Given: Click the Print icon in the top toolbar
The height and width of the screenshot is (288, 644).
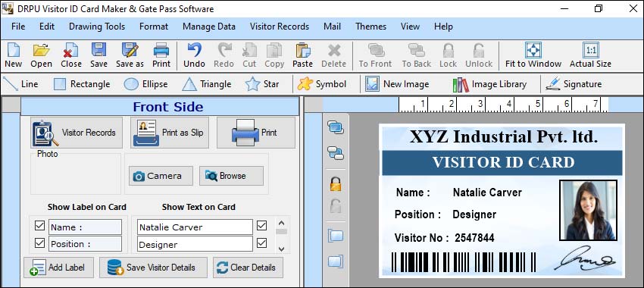Looking at the screenshot, I should tap(161, 55).
